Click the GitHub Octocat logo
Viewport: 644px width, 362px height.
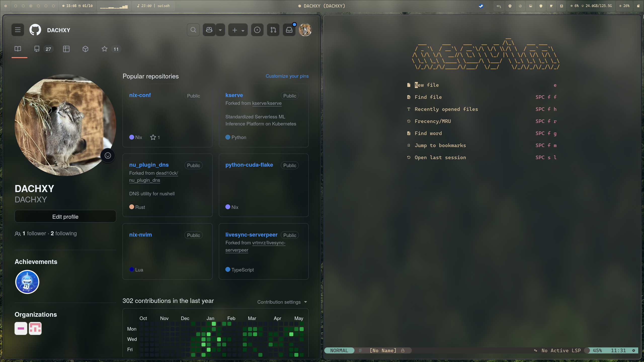coord(35,30)
